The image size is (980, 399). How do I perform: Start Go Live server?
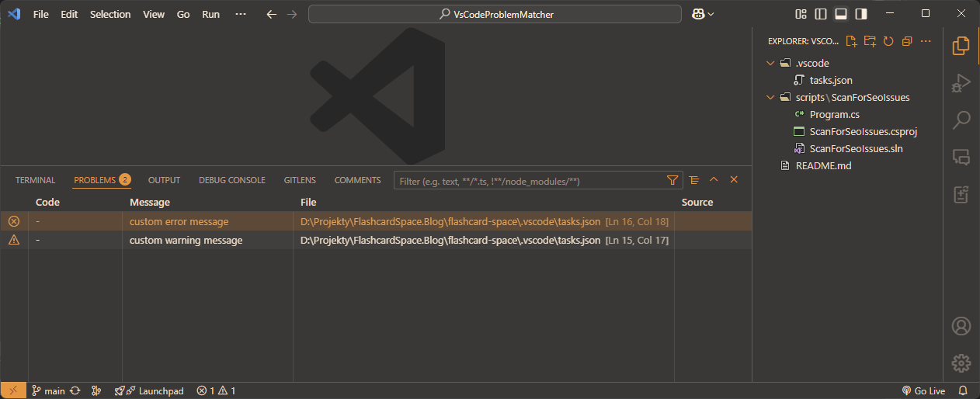(923, 390)
